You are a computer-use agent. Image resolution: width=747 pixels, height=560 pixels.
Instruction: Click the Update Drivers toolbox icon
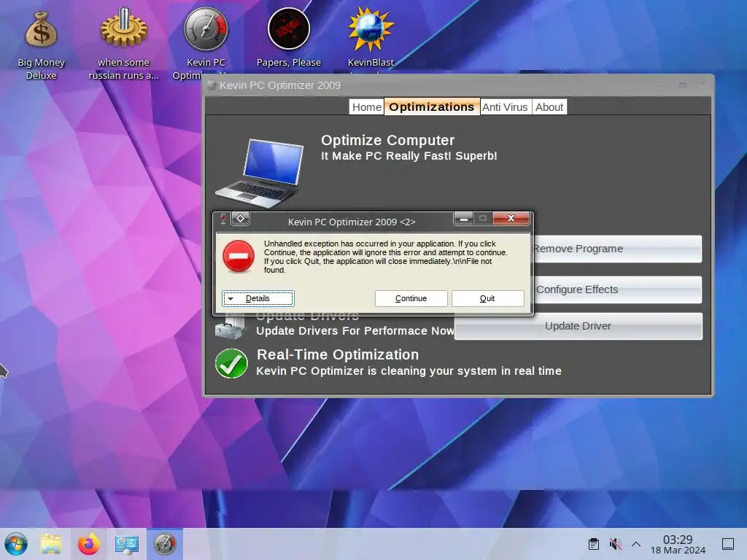click(x=230, y=326)
